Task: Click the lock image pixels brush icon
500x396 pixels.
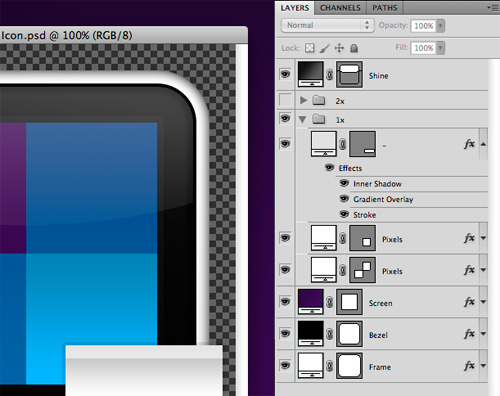Action: click(324, 48)
